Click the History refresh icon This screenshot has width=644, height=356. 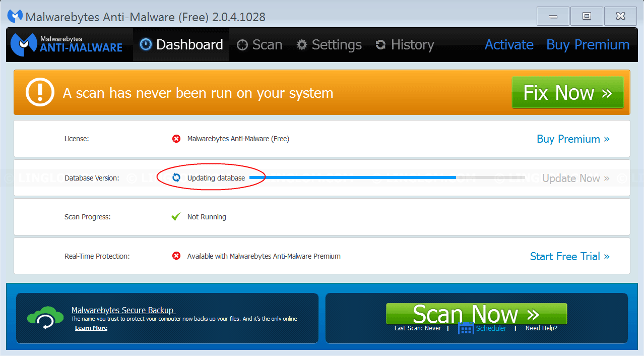click(x=381, y=45)
